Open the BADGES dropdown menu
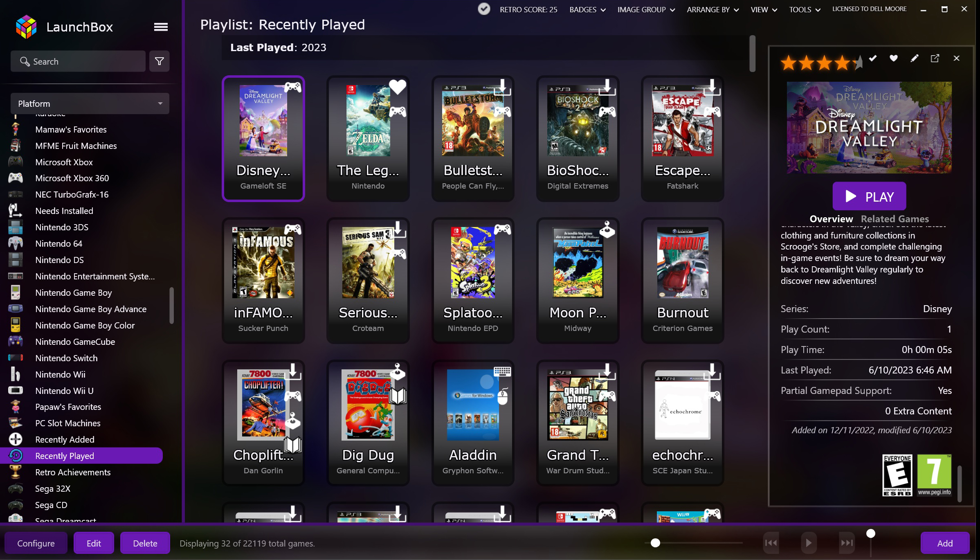Viewport: 980px width, 560px height. (587, 9)
